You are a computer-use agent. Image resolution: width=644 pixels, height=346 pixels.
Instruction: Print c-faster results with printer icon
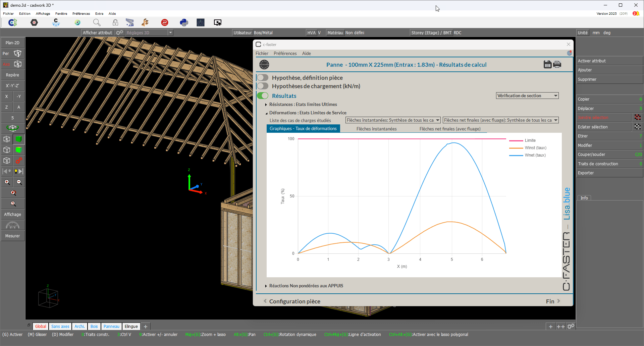coord(557,64)
